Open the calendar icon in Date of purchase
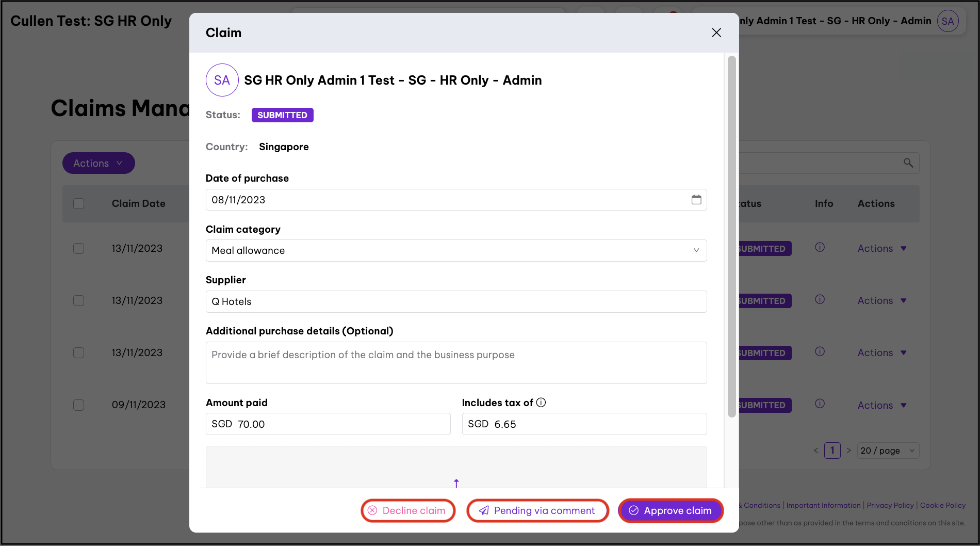The image size is (980, 546). [696, 200]
